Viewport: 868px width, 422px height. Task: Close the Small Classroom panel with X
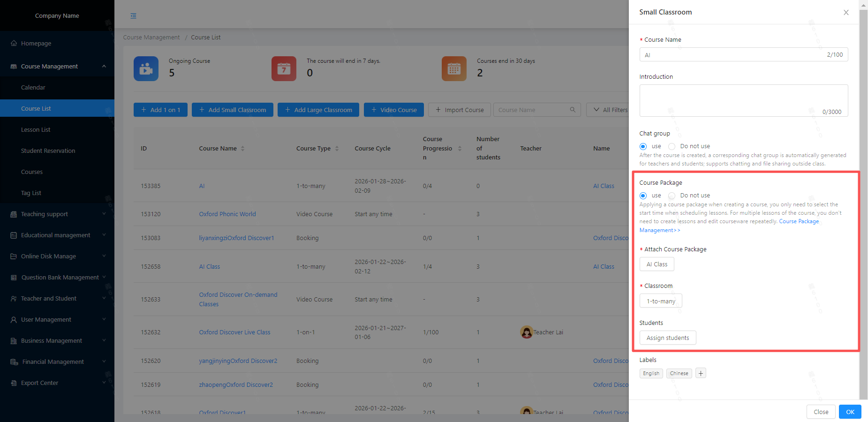pyautogui.click(x=846, y=13)
